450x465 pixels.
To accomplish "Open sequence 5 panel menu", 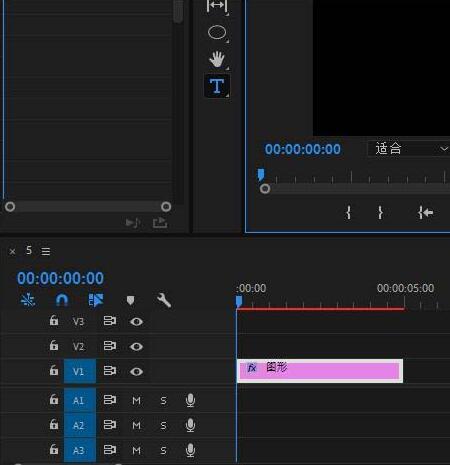I will (x=46, y=251).
